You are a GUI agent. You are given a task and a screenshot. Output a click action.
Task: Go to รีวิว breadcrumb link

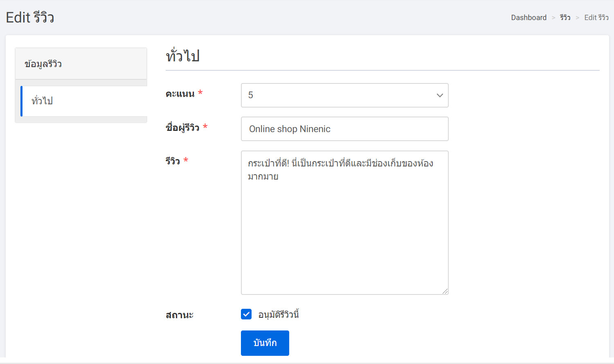click(565, 18)
